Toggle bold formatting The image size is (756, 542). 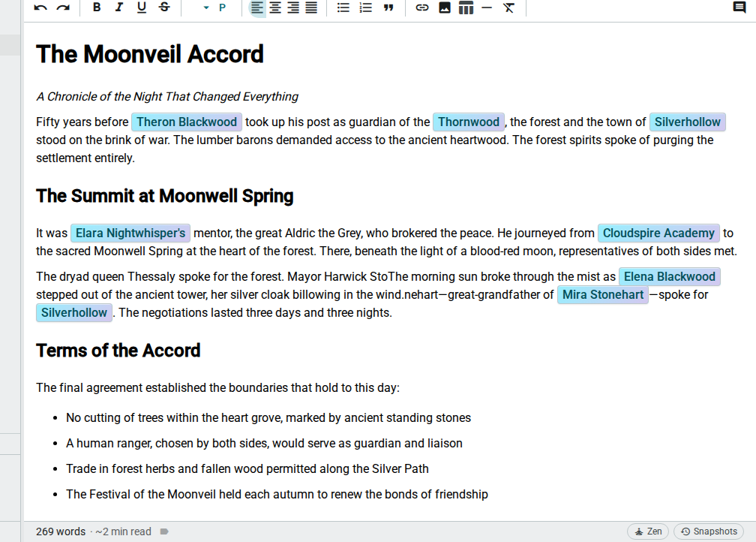[97, 8]
